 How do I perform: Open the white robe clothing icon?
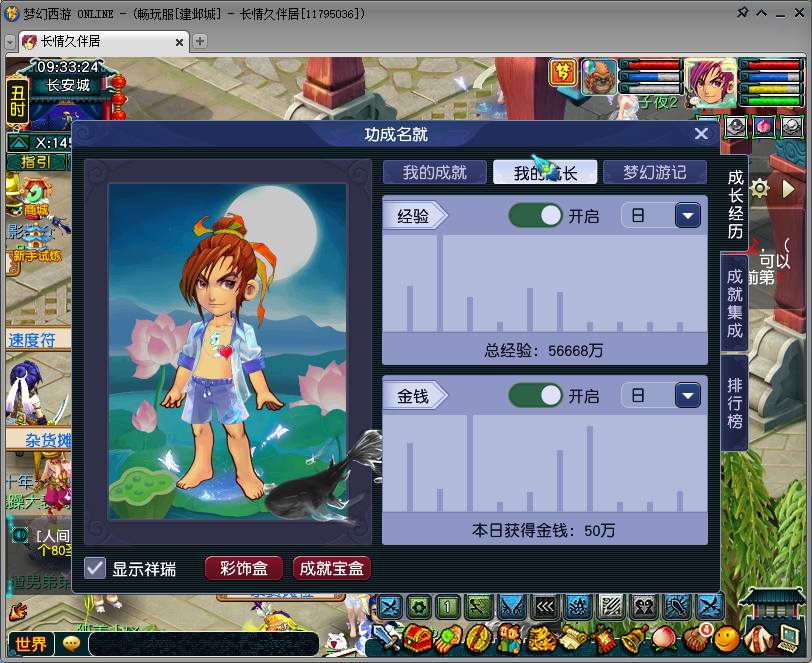(x=758, y=639)
